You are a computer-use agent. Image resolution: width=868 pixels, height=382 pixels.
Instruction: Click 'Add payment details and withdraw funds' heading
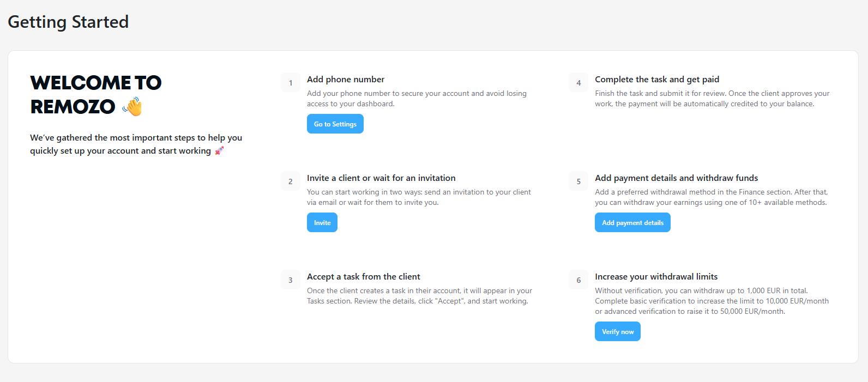pyautogui.click(x=677, y=178)
